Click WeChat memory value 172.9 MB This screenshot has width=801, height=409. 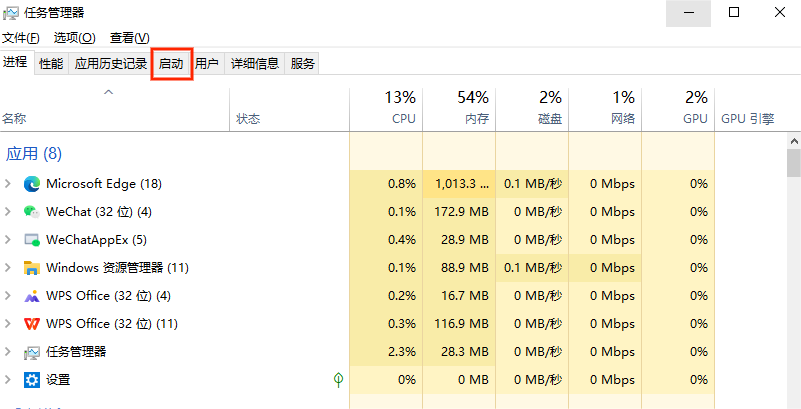click(x=461, y=211)
